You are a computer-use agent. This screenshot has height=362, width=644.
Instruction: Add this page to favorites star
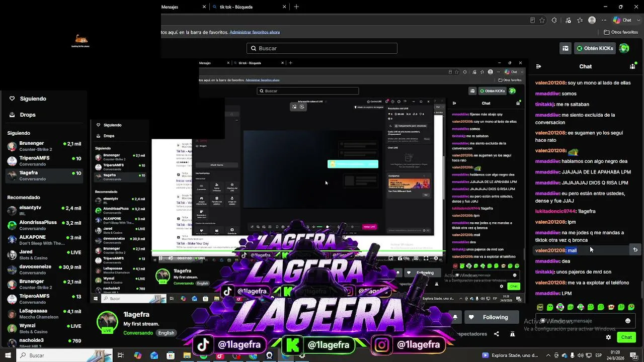542,20
